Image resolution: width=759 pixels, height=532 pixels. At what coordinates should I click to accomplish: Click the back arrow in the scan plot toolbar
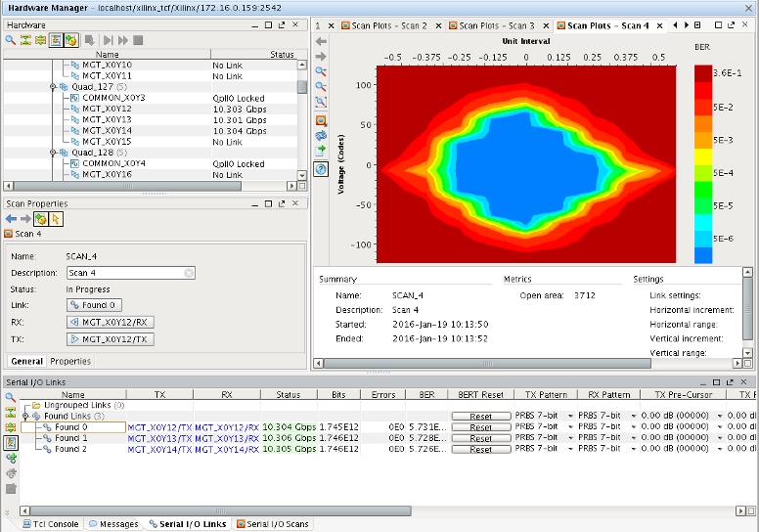click(321, 42)
